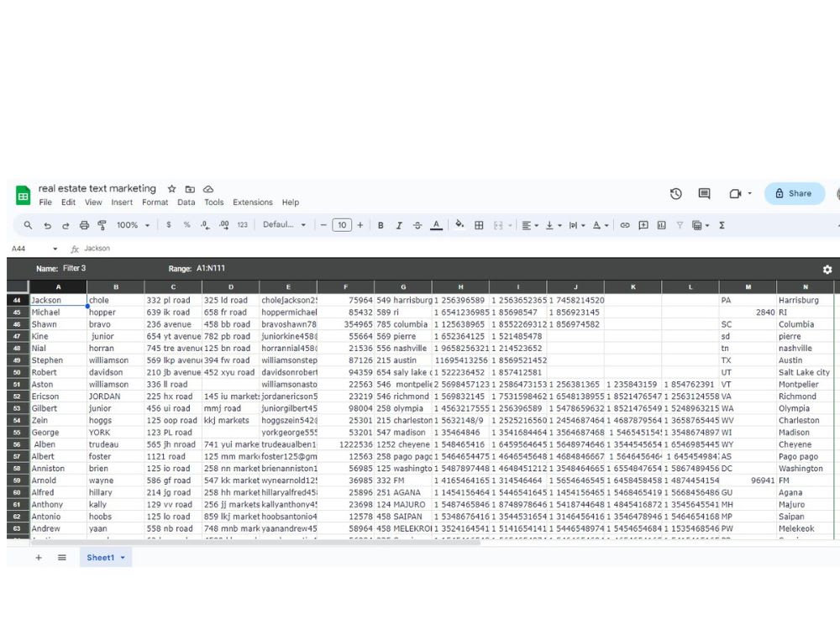This screenshot has width=840, height=630.
Task: Open version history clock icon
Action: 676,193
